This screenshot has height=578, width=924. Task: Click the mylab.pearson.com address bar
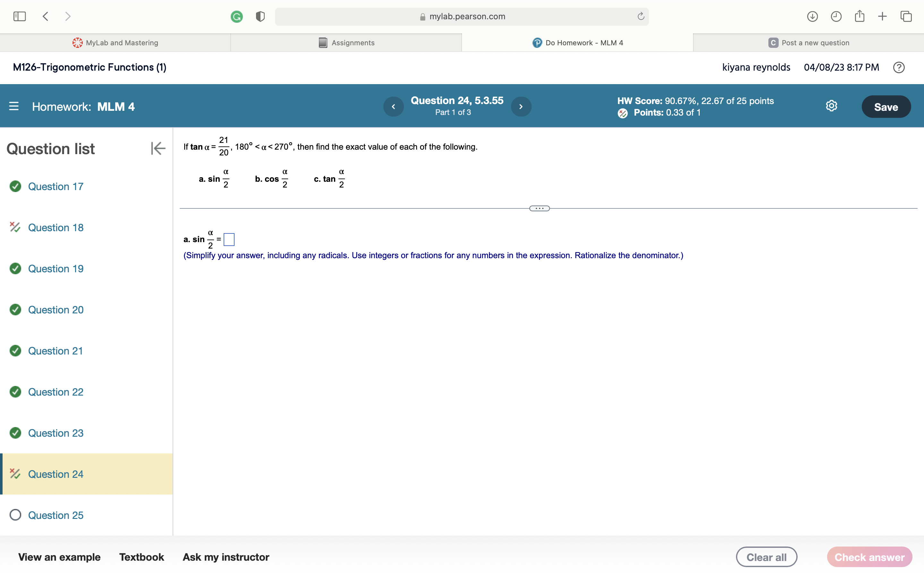tap(462, 16)
